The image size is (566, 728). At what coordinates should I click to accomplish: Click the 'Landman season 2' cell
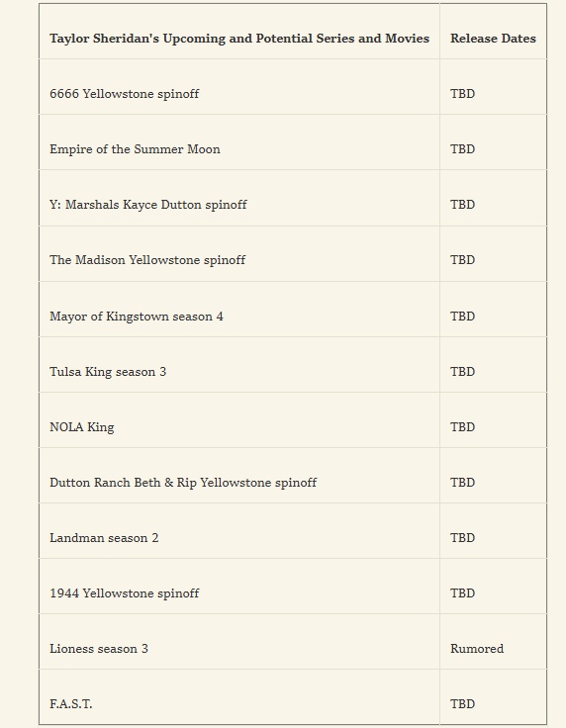click(239, 538)
